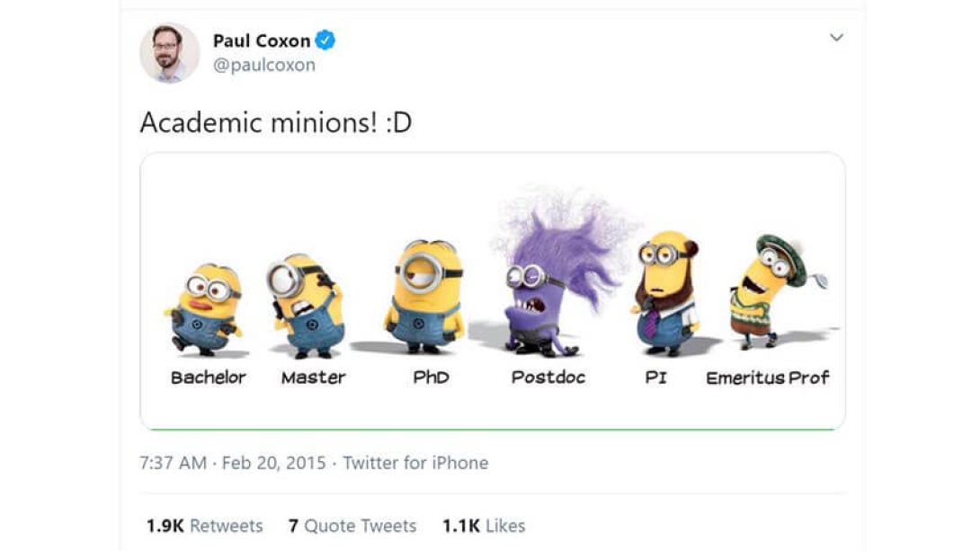View the 1.9K Retweets list
980x551 pixels.
pyautogui.click(x=205, y=526)
